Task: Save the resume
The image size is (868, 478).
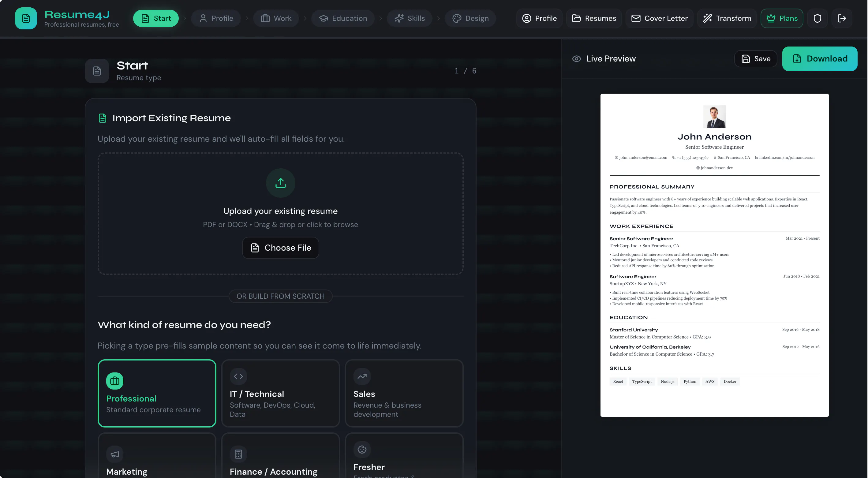Action: 756,59
